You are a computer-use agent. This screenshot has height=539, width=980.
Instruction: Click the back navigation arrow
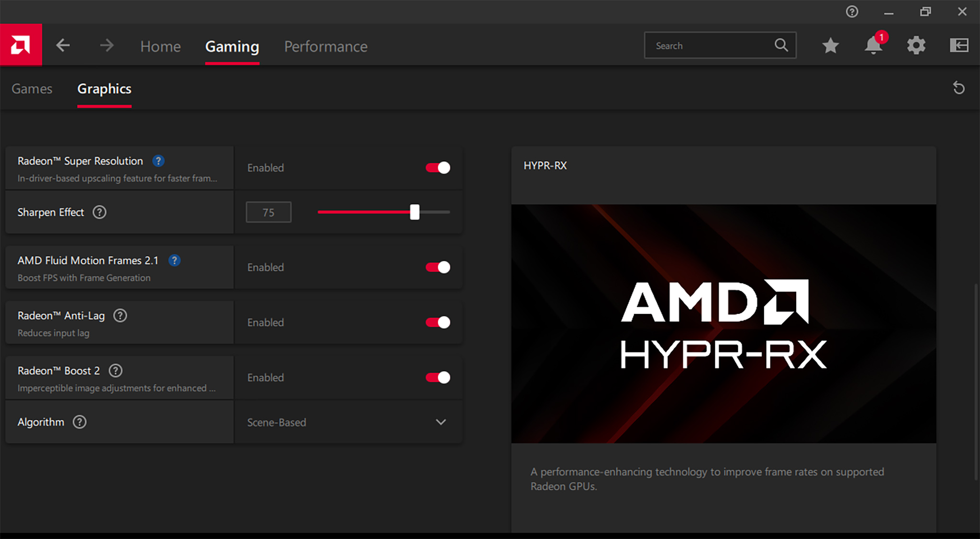click(x=63, y=45)
